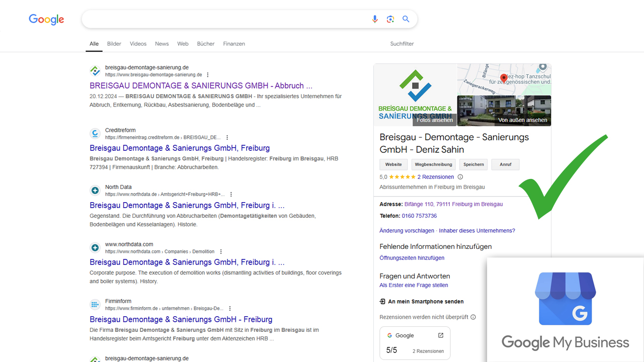Expand options menu of first breisgau-demontage-sanierung.de result

click(x=207, y=75)
